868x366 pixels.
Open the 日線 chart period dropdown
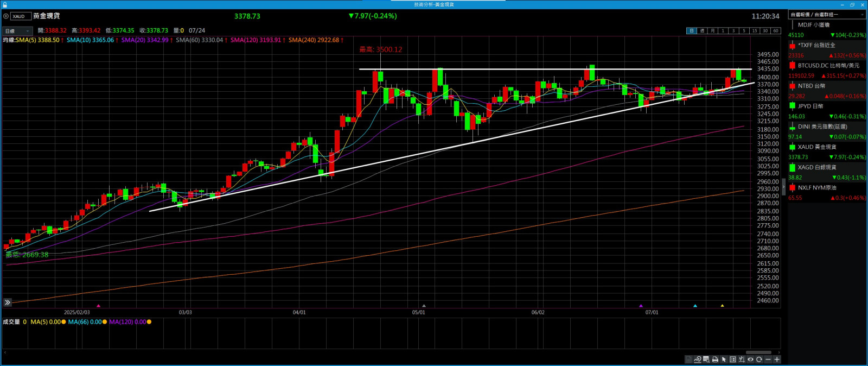(x=17, y=31)
